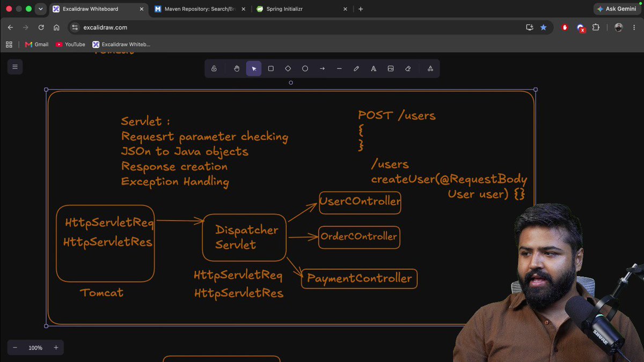Select the Rectangle shape tool
Screen dimensions: 644x362
click(x=271, y=69)
